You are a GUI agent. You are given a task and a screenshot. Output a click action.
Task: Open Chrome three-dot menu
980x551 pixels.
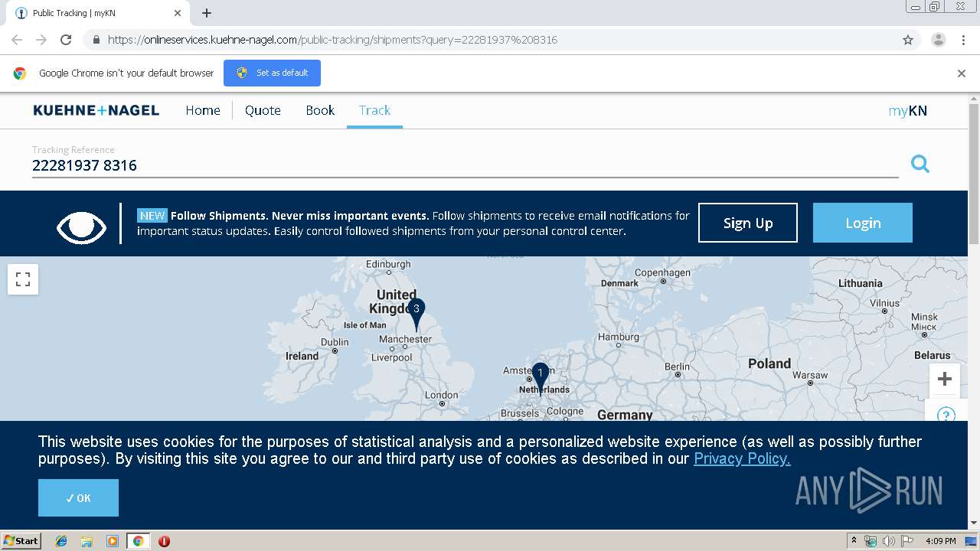point(963,40)
